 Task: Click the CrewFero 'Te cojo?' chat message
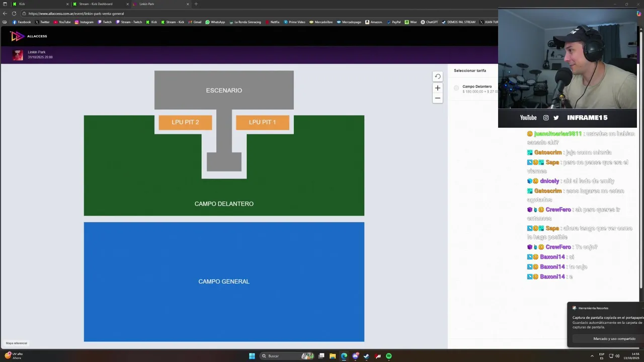point(562,247)
